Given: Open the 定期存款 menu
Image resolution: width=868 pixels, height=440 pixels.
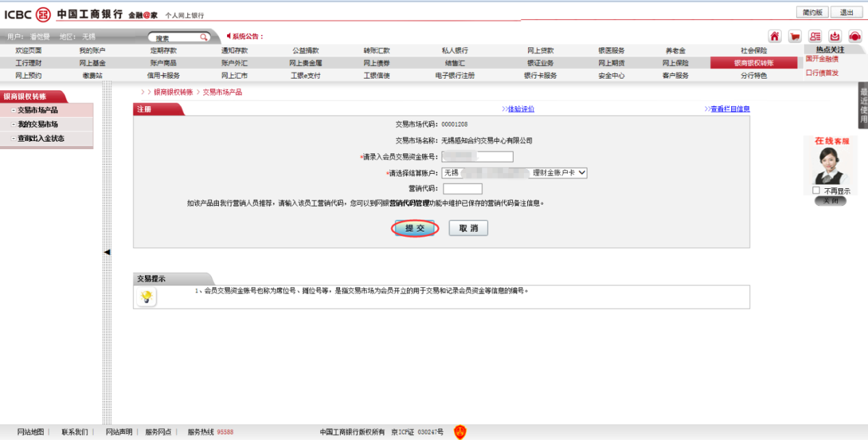Looking at the screenshot, I should (163, 51).
